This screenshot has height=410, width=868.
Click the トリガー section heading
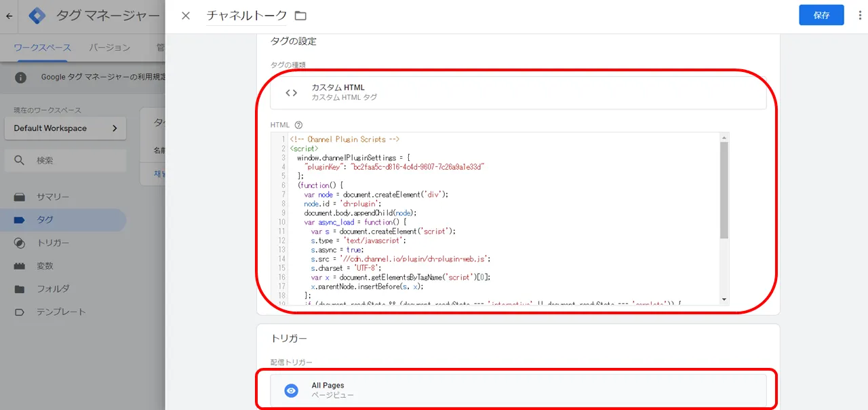click(289, 337)
